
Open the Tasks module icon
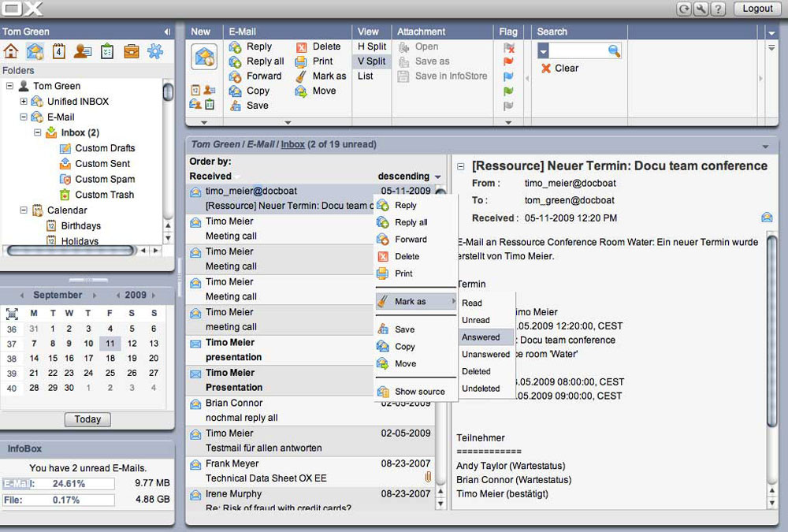(106, 51)
